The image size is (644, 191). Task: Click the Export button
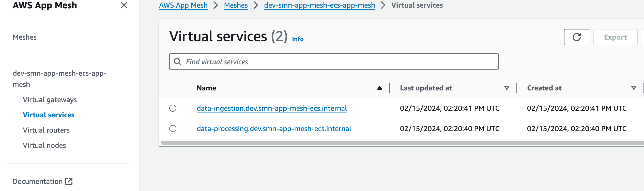coord(615,37)
